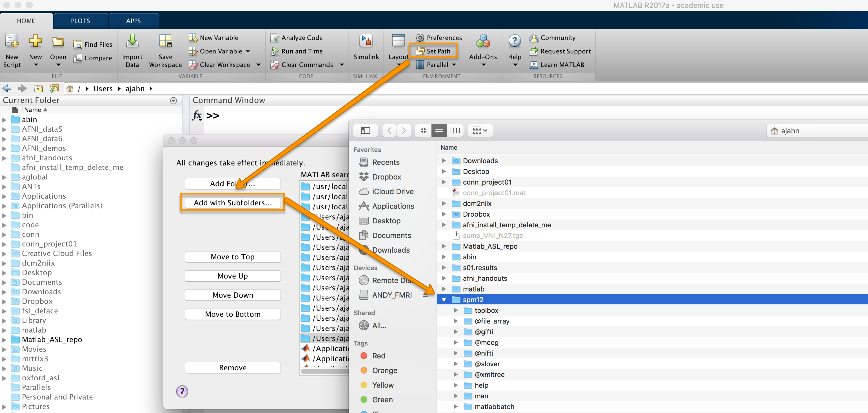Click Run and Time
Screen dimensions: 868x413
click(297, 51)
